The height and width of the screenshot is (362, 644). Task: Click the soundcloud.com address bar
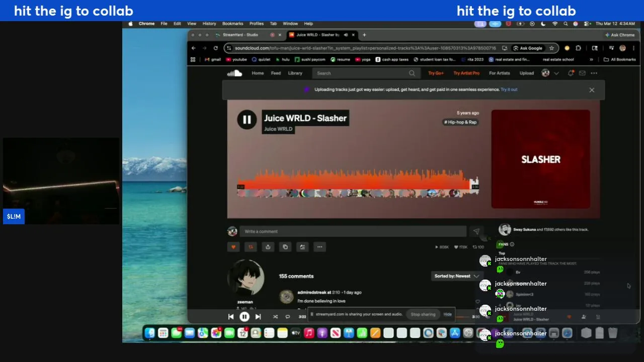[365, 48]
